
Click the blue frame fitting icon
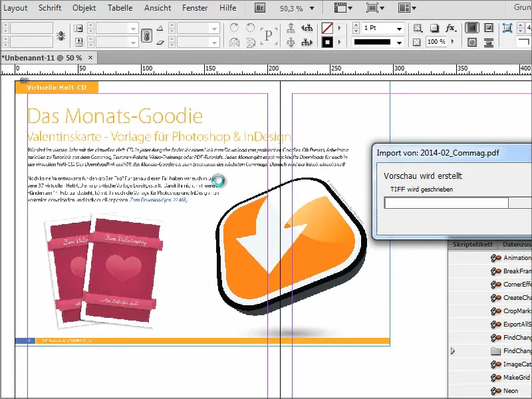click(x=507, y=28)
